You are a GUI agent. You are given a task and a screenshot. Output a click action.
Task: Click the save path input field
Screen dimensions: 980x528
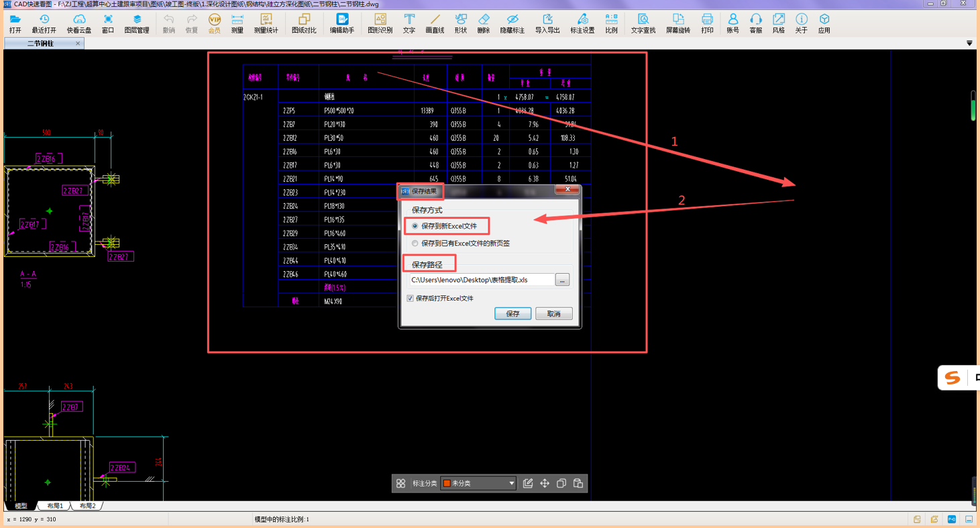click(x=482, y=280)
